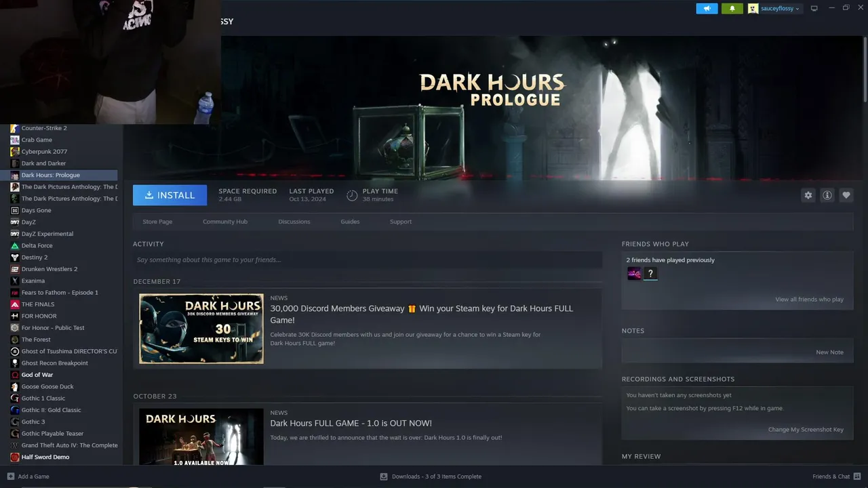Click the sauceyflossy profile avatar
This screenshot has height=488, width=868.
[x=753, y=9]
